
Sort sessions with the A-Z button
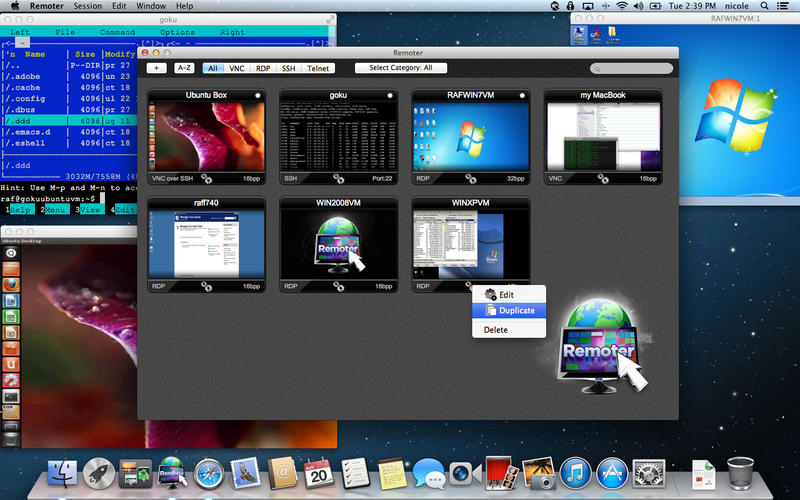(184, 68)
